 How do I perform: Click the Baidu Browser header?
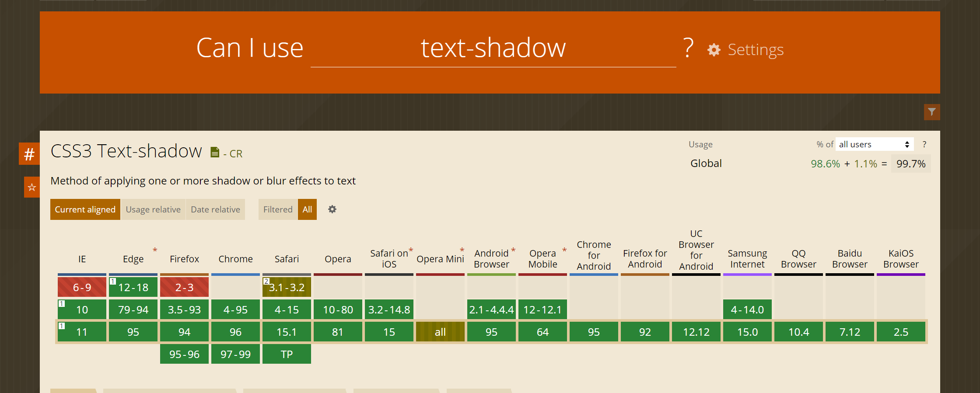(x=850, y=259)
